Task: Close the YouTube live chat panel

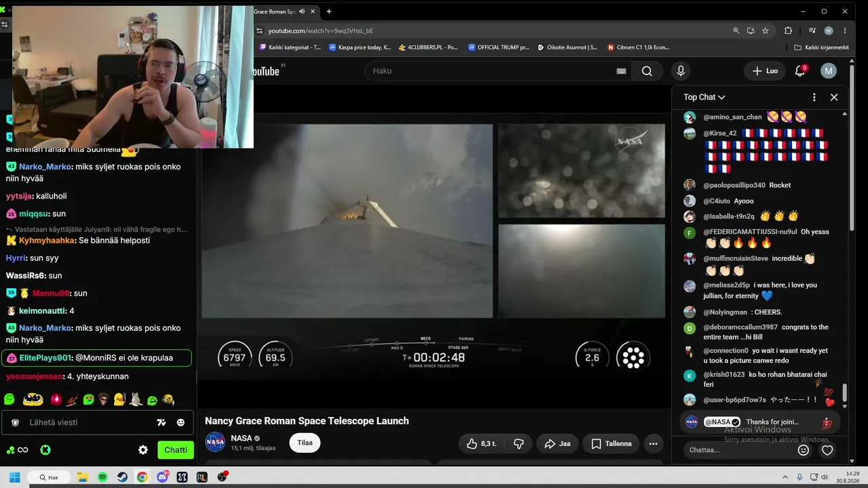Action: tap(834, 98)
